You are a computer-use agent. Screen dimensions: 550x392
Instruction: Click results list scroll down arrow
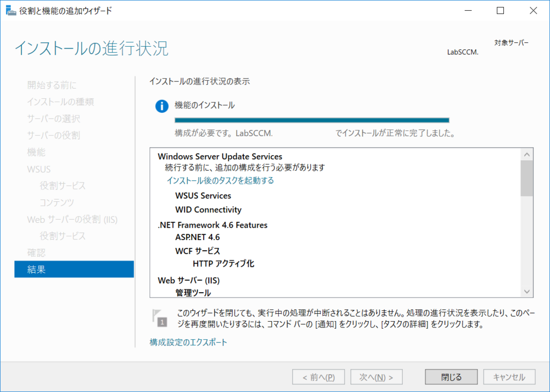click(x=527, y=292)
